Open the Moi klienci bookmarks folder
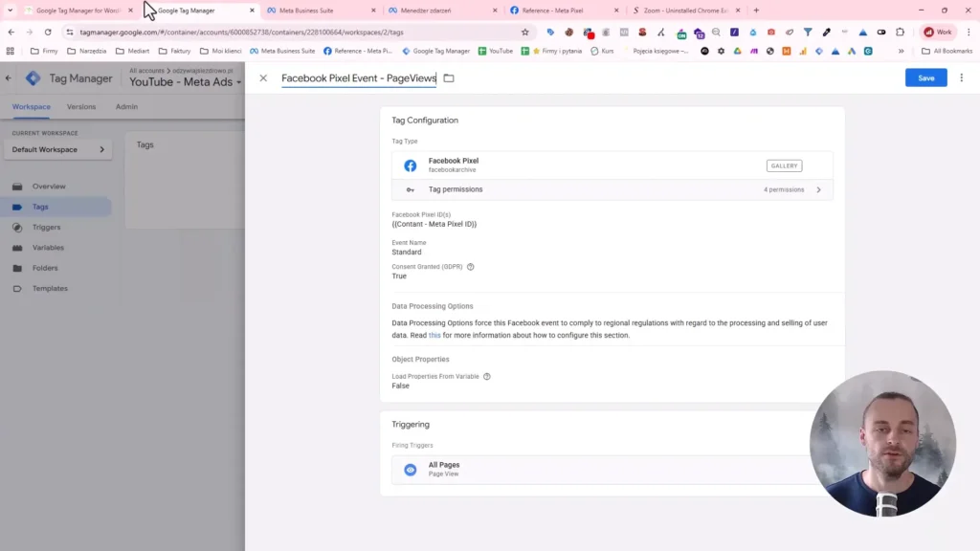The width and height of the screenshot is (980, 551). (221, 52)
